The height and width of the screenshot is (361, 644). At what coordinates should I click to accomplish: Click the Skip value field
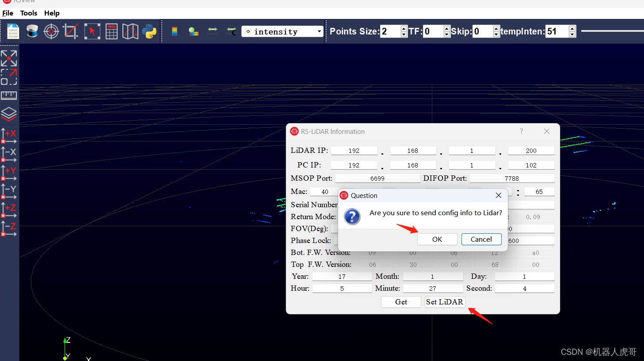[483, 31]
